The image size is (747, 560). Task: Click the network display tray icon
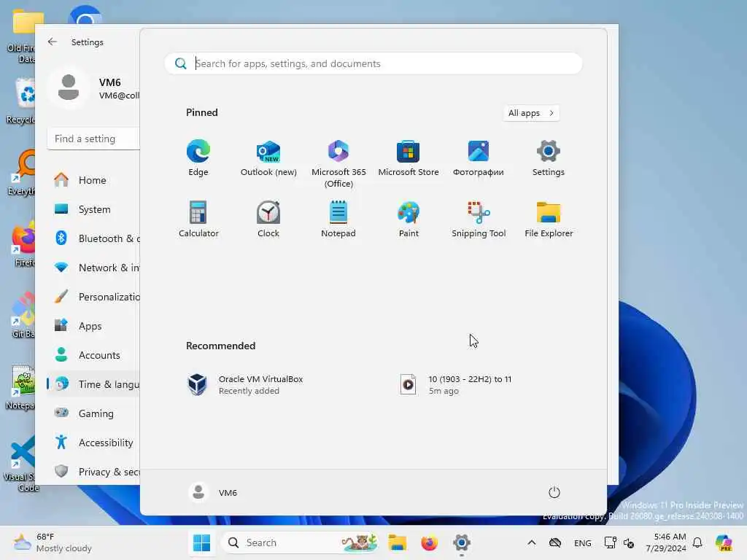pos(610,542)
